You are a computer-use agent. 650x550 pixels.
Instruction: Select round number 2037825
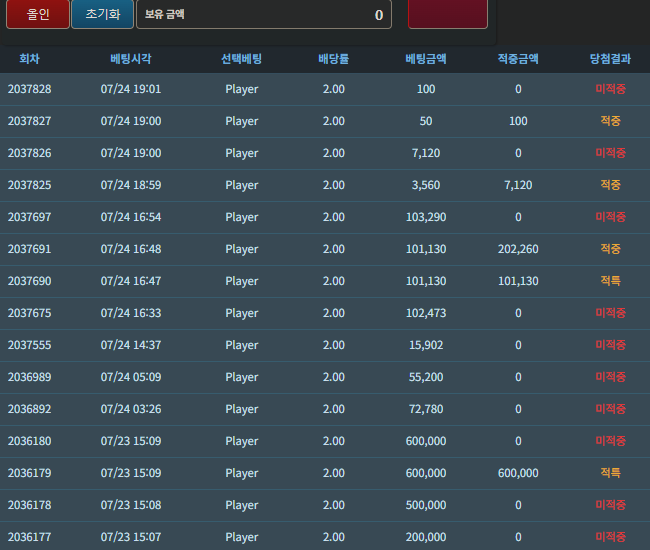click(29, 185)
